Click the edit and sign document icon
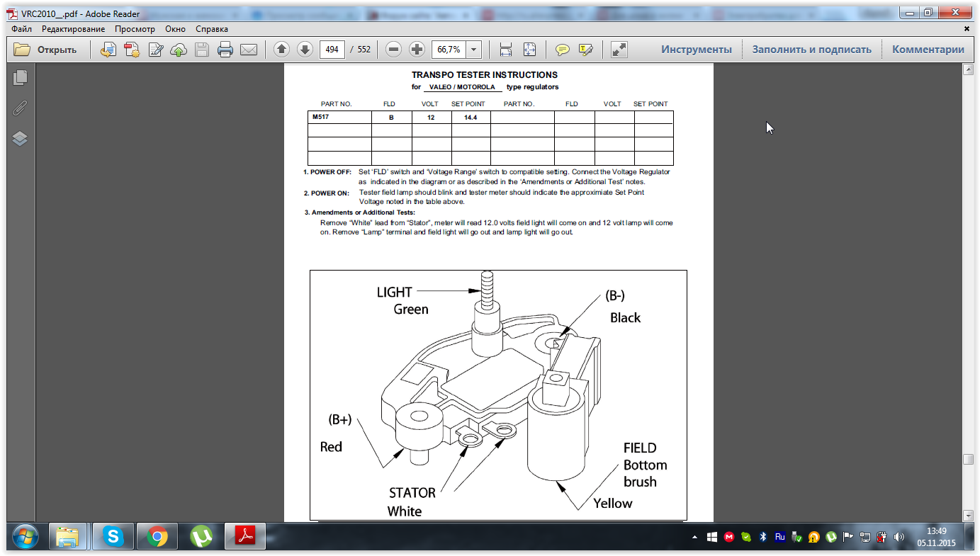This screenshot has width=980, height=556. click(x=155, y=50)
